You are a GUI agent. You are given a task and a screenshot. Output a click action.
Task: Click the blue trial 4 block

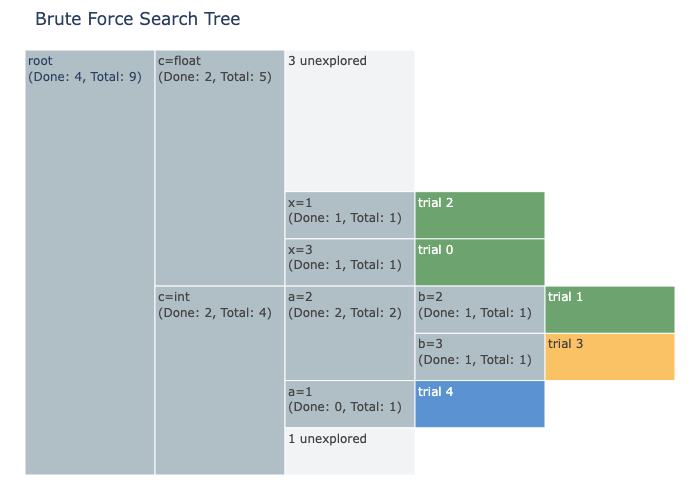pos(480,404)
